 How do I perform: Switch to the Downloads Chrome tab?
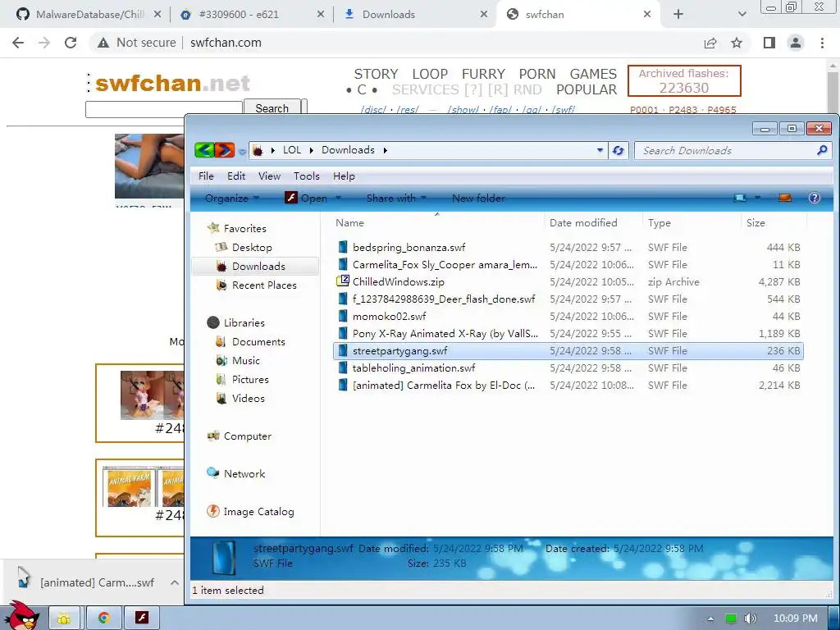coord(414,15)
